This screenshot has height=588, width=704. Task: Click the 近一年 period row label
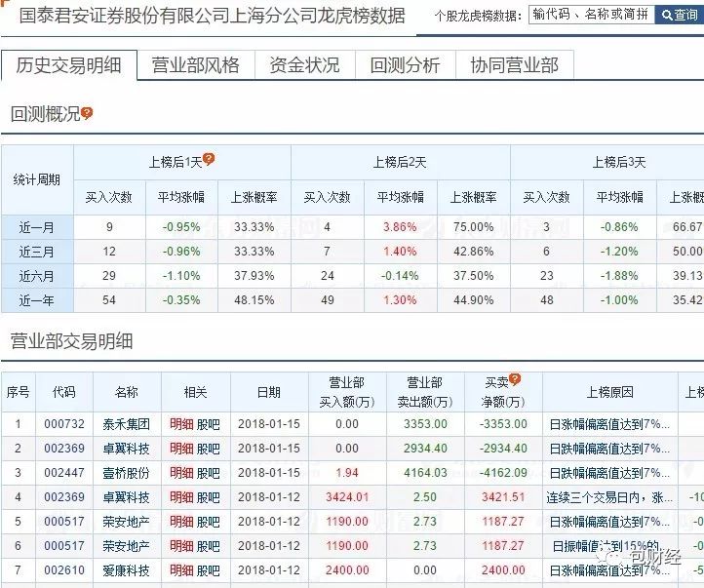click(37, 299)
